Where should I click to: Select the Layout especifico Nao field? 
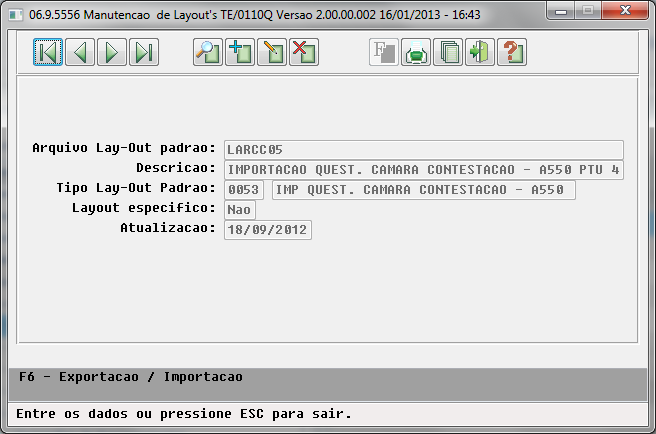click(x=240, y=210)
